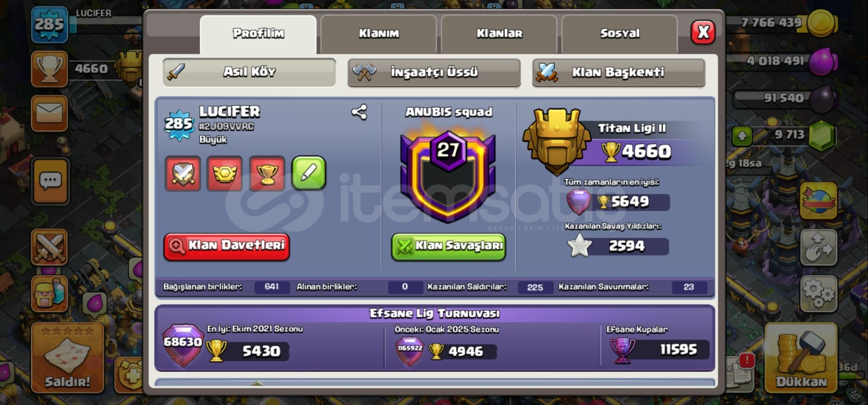Open the settings gears icon
This screenshot has height=405, width=868.
(x=818, y=293)
